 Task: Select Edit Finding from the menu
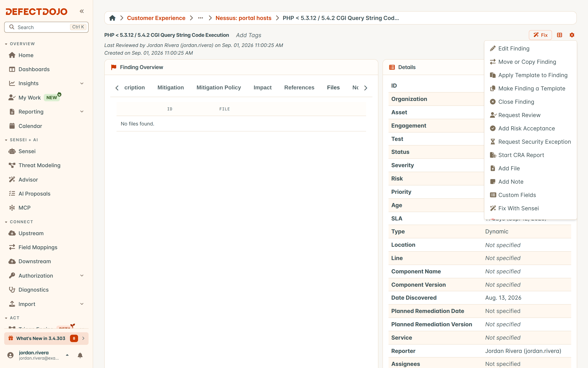[530, 48]
